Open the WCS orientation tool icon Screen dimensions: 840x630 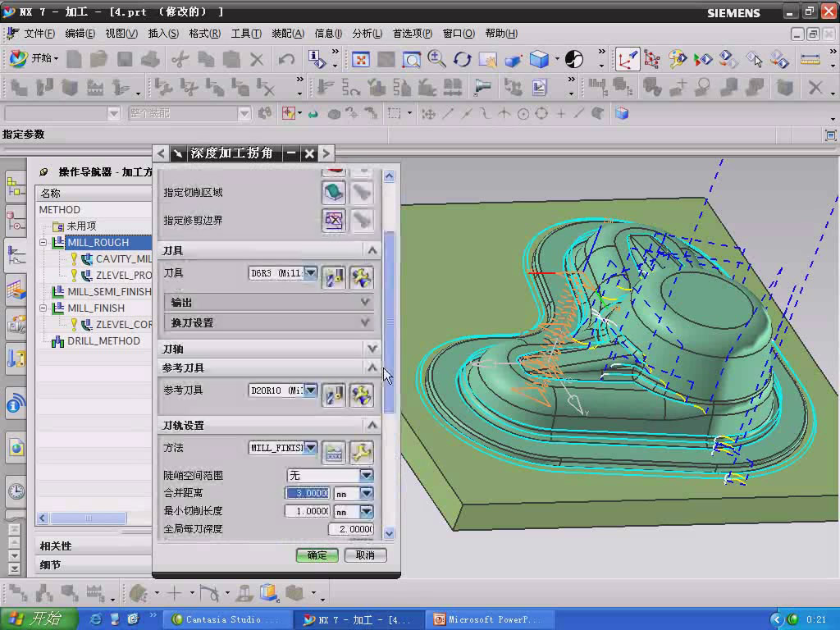[627, 59]
